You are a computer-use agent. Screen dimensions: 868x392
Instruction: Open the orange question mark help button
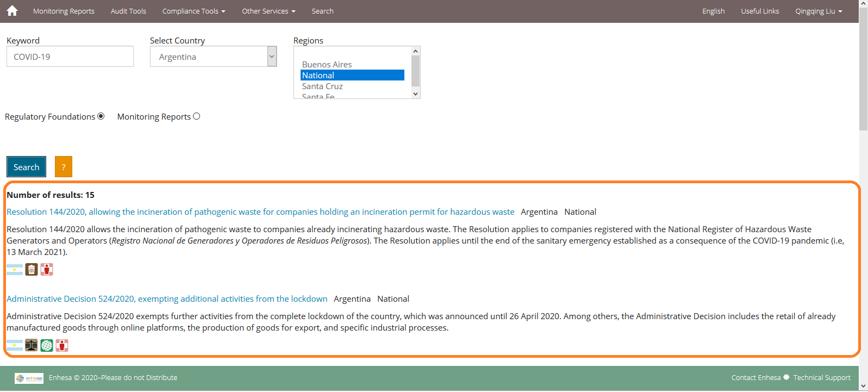click(x=64, y=167)
